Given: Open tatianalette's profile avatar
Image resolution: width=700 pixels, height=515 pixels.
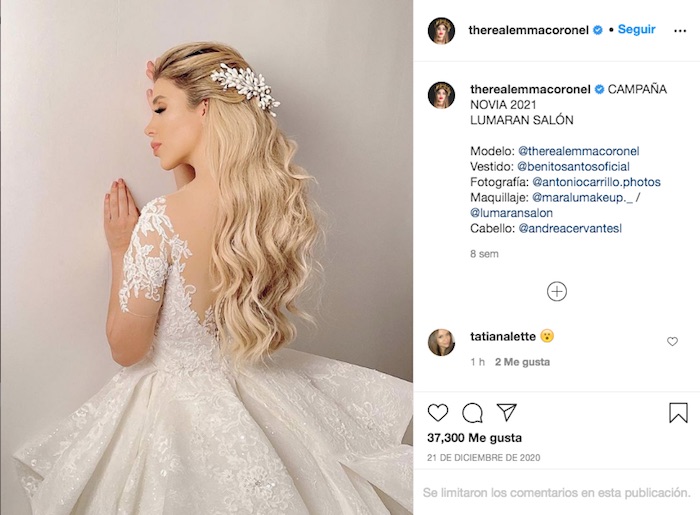Looking at the screenshot, I should tap(441, 342).
